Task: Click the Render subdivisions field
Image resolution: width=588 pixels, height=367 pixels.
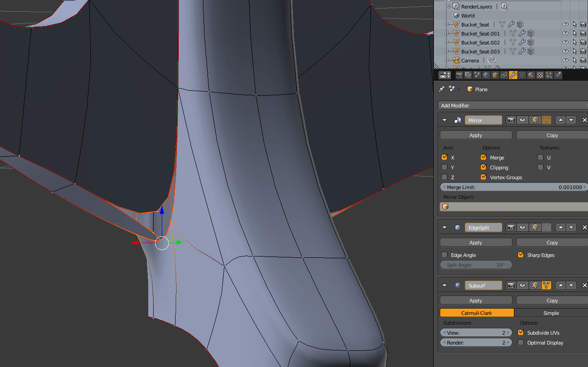Action: (476, 342)
